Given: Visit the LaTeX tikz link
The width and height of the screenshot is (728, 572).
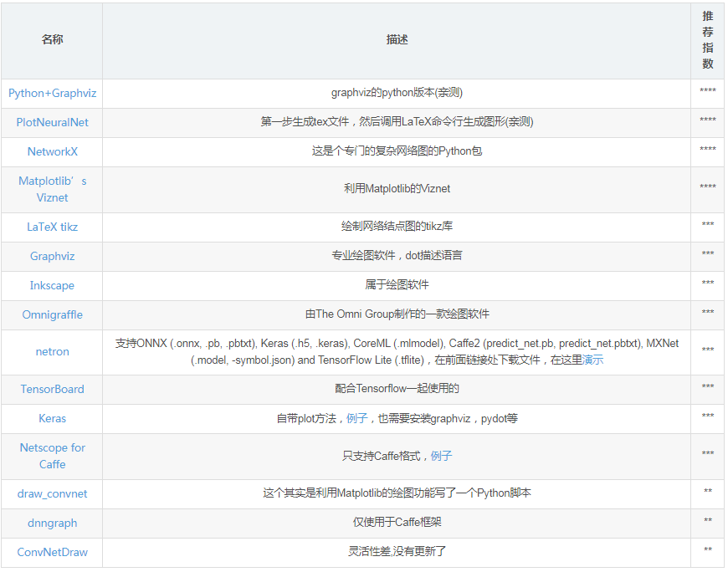Looking at the screenshot, I should pos(52,227).
